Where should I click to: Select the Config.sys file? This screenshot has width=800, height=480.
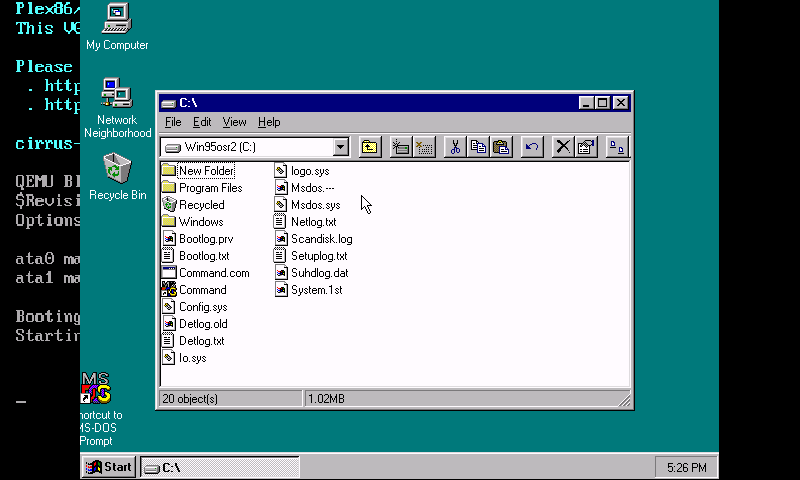click(195, 307)
